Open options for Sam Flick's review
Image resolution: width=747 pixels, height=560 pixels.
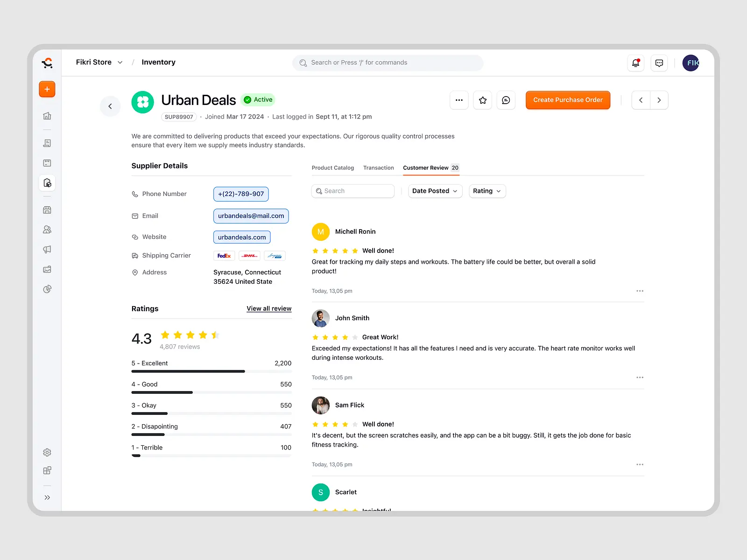[x=640, y=464]
